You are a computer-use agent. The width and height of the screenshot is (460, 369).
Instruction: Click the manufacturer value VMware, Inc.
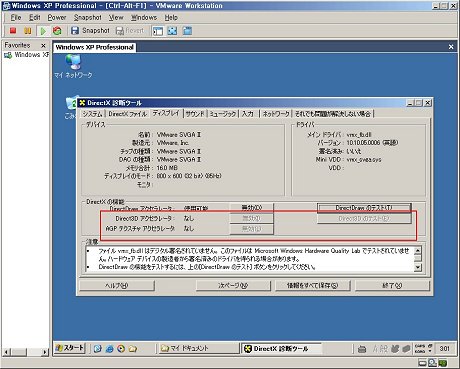173,143
